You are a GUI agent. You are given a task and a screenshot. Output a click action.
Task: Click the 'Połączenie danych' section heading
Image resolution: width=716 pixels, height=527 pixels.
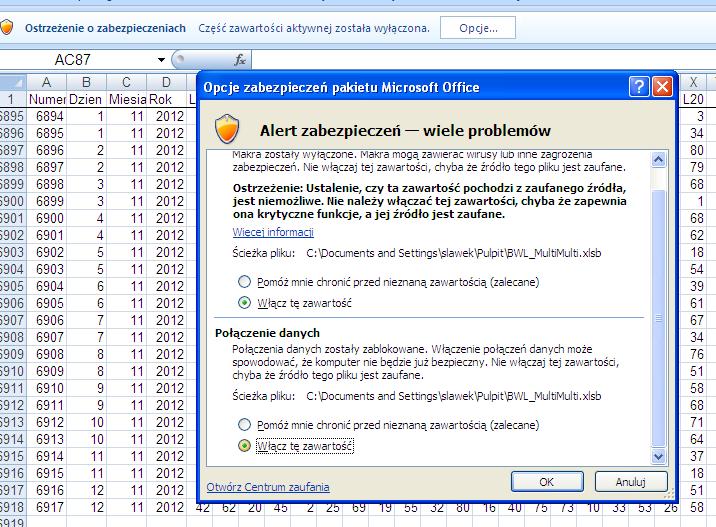(267, 333)
